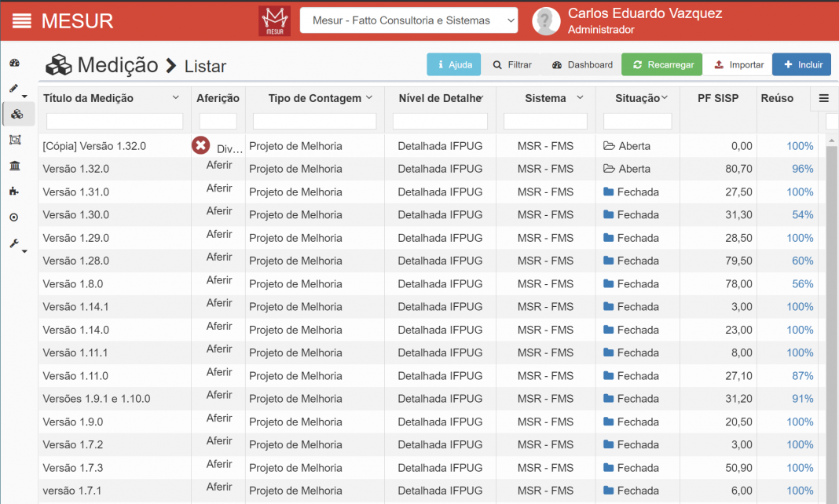Click the table vertical scrollbar

(x=831, y=320)
